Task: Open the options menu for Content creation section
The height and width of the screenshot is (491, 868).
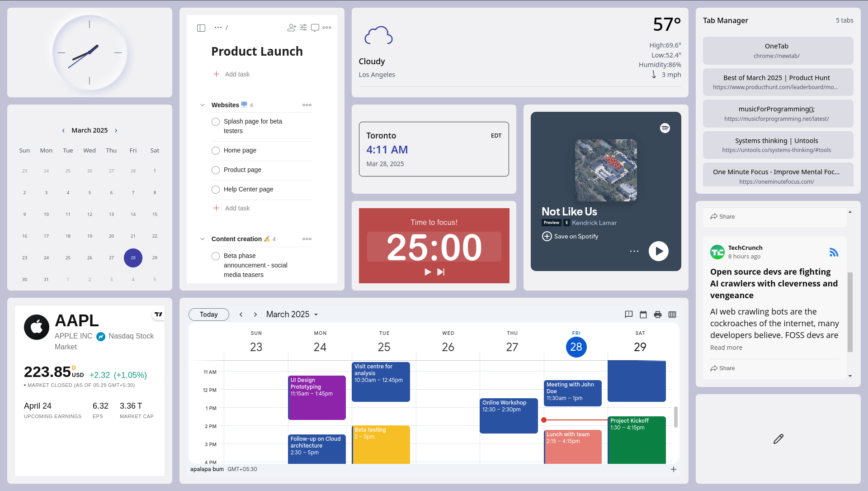Action: (307, 239)
